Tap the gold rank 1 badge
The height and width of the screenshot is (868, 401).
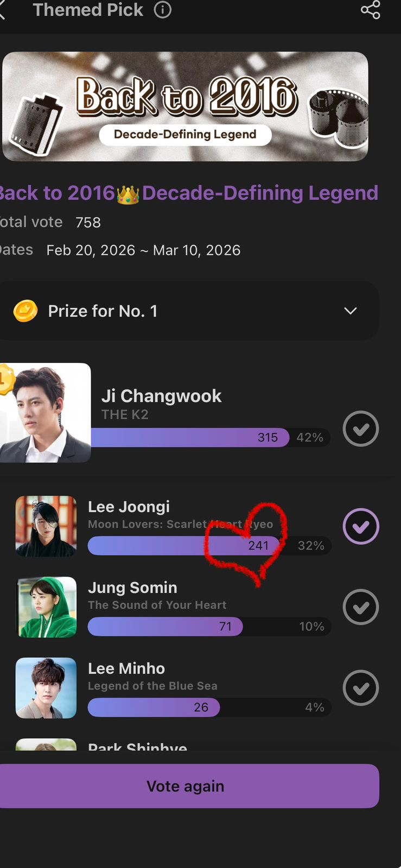tap(5, 379)
